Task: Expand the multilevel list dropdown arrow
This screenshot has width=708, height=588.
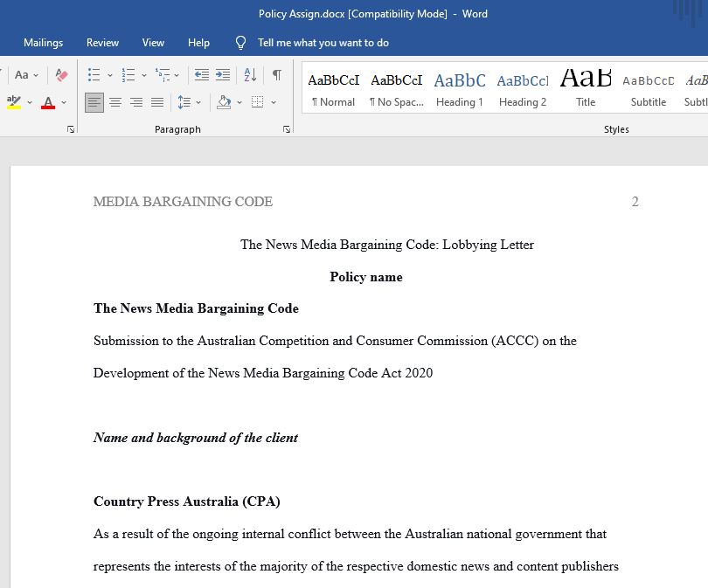Action: pos(177,75)
